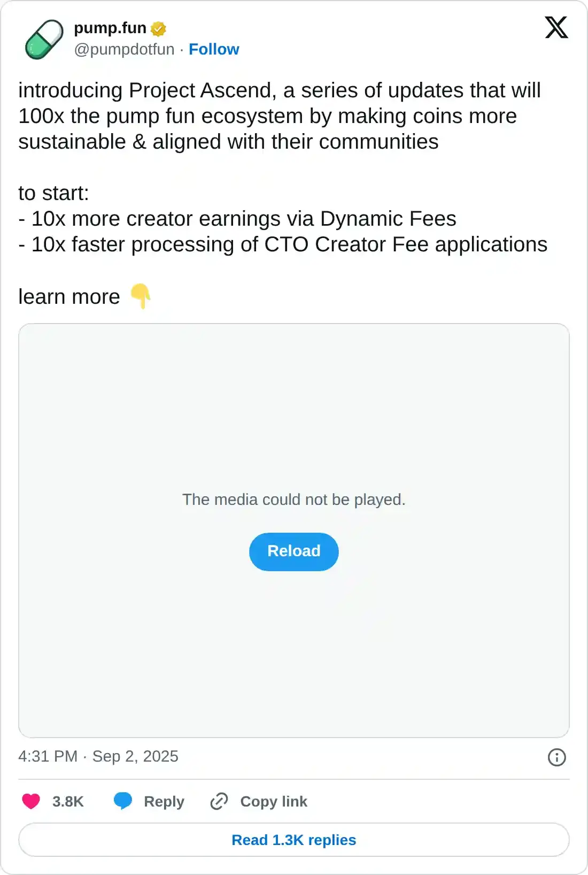Like the post with the heart icon

(31, 801)
